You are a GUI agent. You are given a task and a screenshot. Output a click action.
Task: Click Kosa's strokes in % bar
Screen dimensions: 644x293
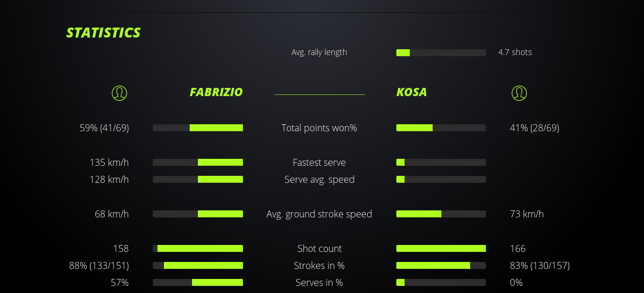(441, 265)
